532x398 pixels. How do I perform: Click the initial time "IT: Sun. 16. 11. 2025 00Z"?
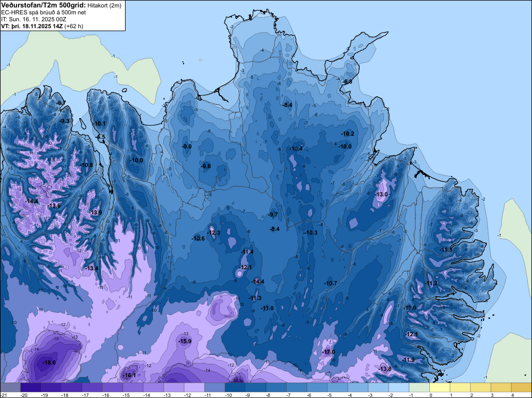[34, 19]
